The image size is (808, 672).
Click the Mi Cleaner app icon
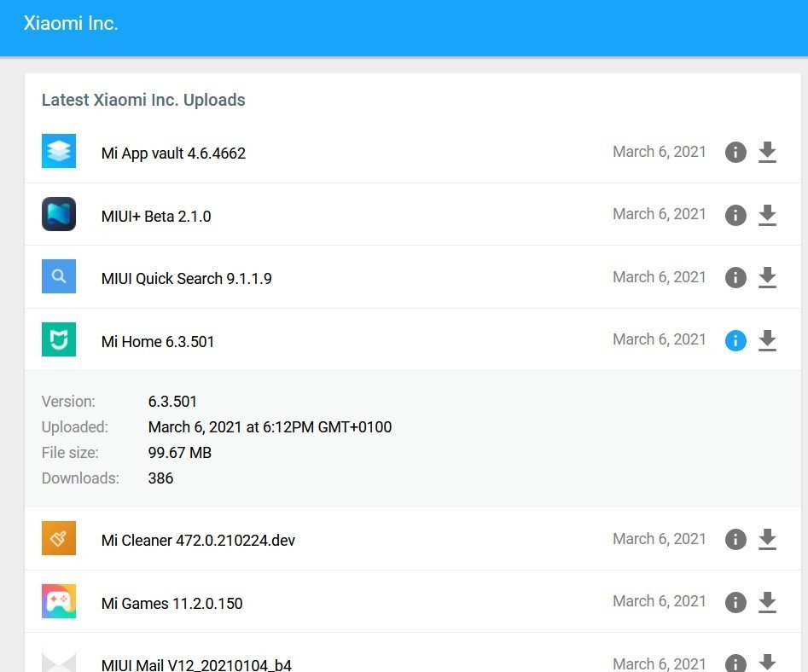59,538
